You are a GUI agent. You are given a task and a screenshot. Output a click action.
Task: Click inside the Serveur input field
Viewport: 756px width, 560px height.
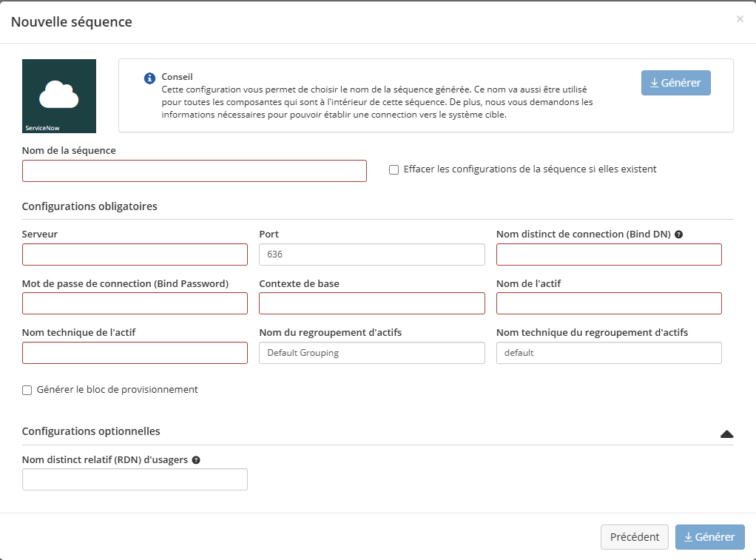135,254
